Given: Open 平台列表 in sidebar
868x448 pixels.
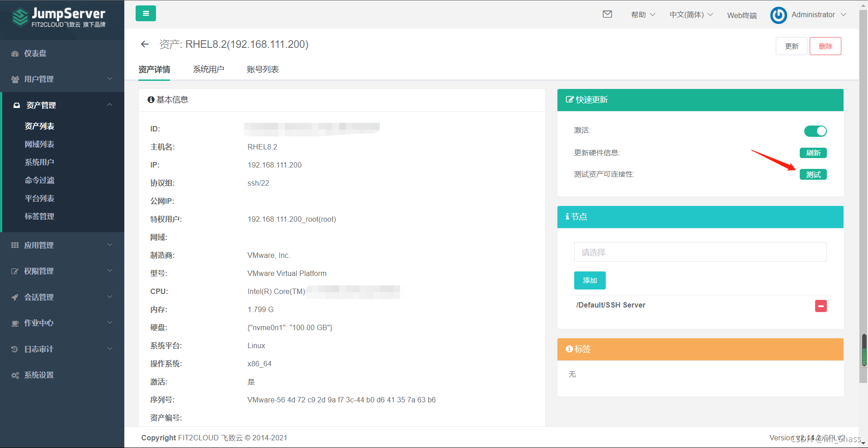Looking at the screenshot, I should pos(39,198).
